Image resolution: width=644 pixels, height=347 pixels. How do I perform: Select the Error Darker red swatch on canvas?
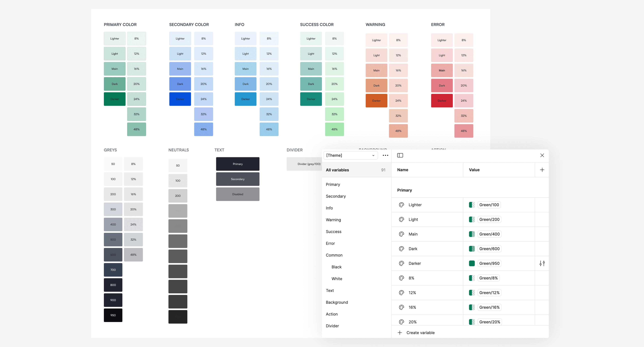point(442,101)
